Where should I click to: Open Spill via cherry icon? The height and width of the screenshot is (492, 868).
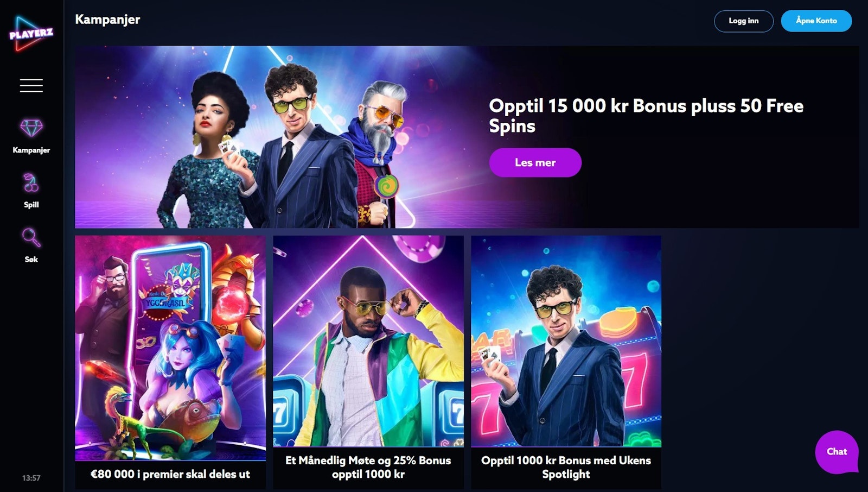pos(31,184)
